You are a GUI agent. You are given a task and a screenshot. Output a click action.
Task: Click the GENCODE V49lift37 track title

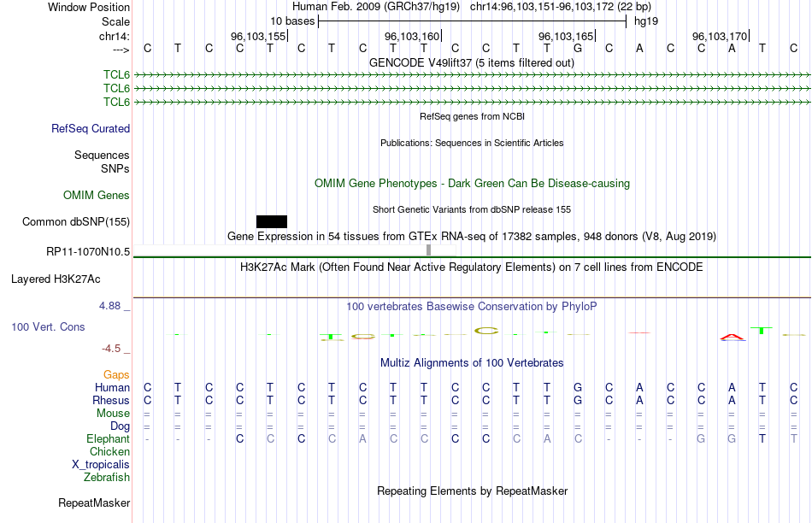click(x=472, y=62)
